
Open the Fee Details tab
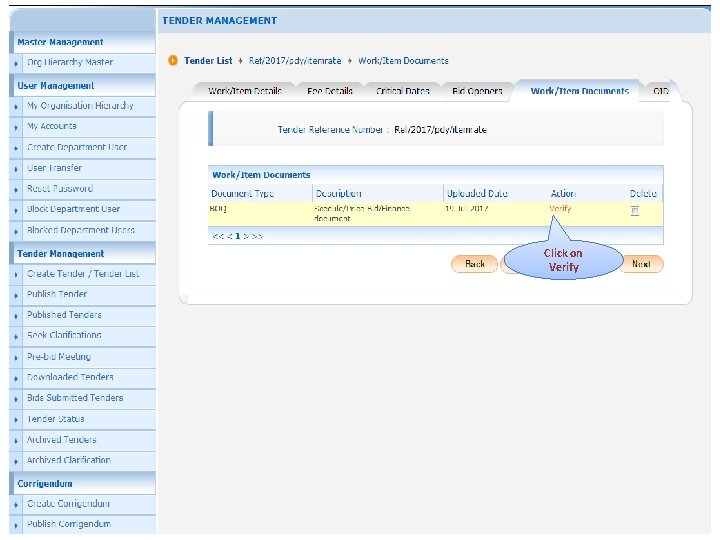pos(330,91)
